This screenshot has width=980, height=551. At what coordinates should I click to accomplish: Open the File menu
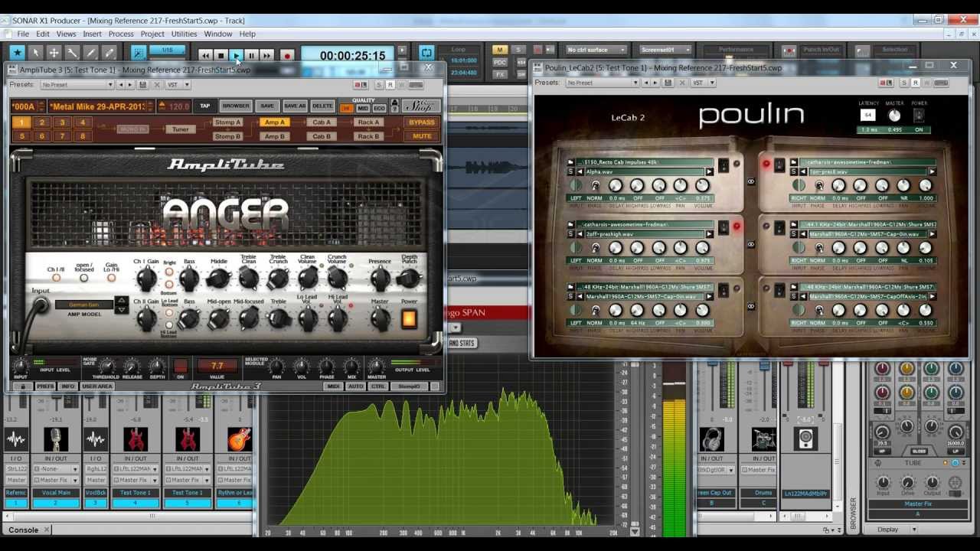pyautogui.click(x=23, y=34)
